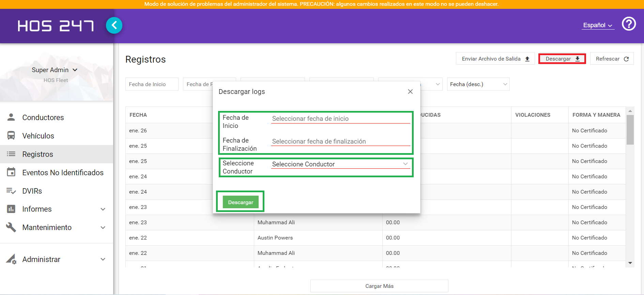
Task: Click the Vehículos bus icon
Action: (11, 135)
